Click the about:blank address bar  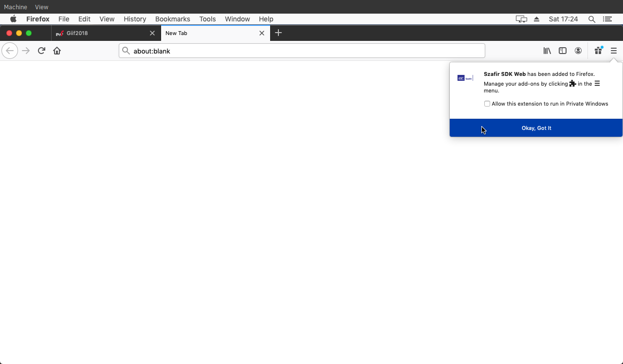[x=302, y=51]
